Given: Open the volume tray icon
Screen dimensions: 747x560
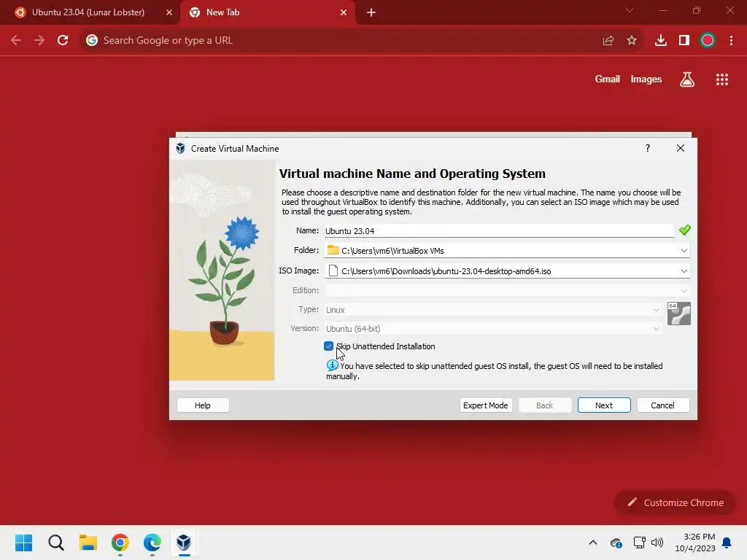Looking at the screenshot, I should 657,542.
